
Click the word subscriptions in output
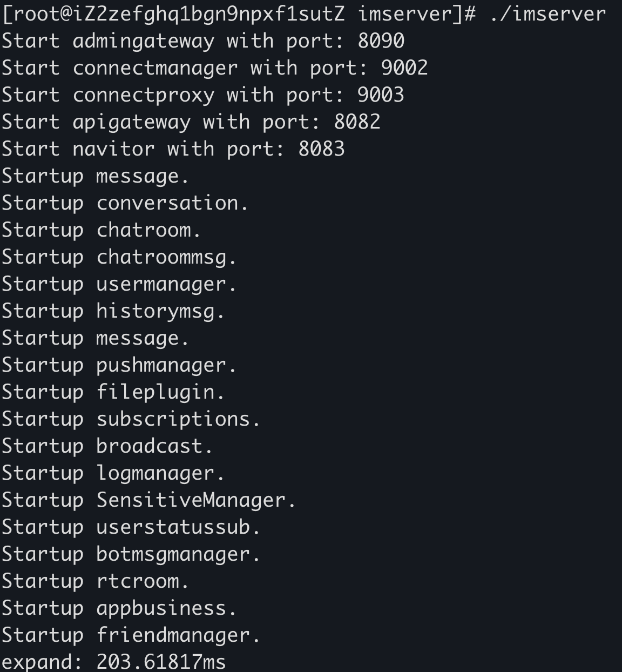pyautogui.click(x=173, y=419)
